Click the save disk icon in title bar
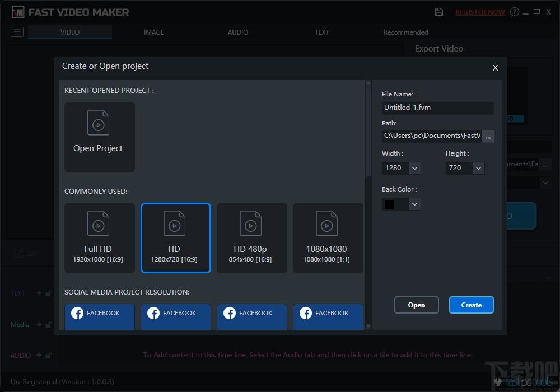This screenshot has height=392, width=560. tap(439, 12)
